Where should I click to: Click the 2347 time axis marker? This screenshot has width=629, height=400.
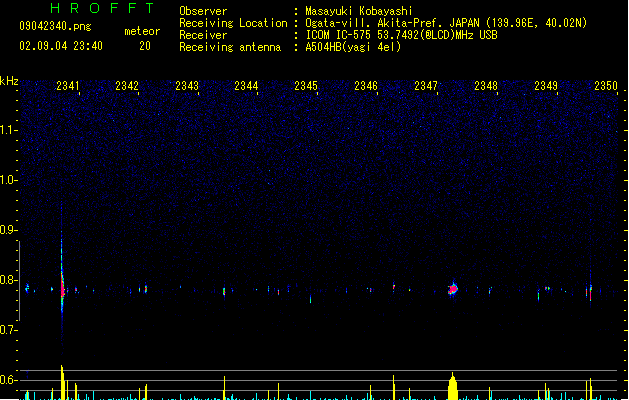pyautogui.click(x=426, y=86)
